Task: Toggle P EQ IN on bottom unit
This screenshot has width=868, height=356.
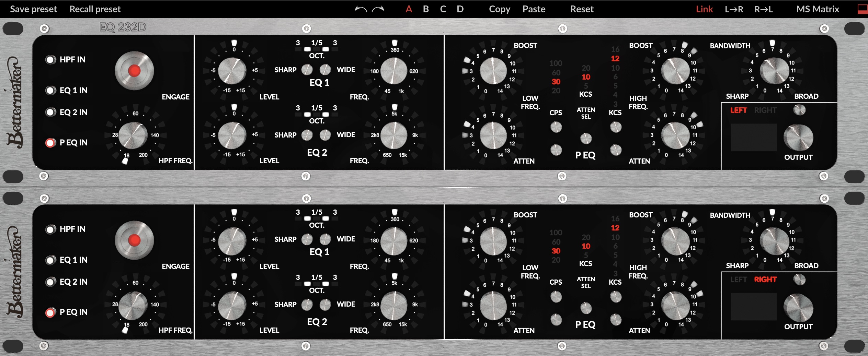Action: point(50,312)
